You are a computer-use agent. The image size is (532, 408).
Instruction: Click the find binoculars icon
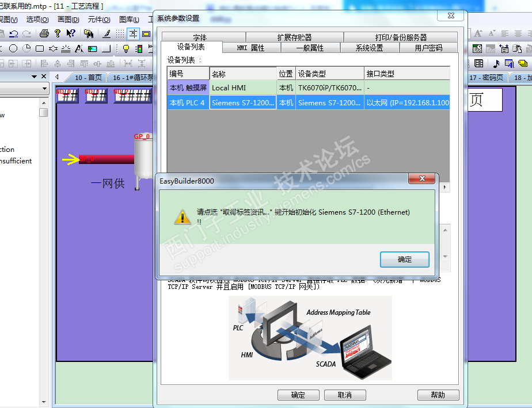point(89,33)
